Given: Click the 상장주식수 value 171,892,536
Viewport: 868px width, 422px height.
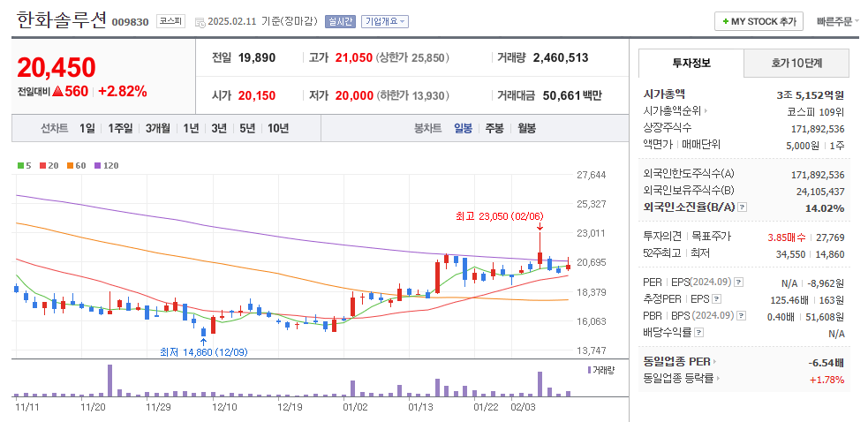Looking at the screenshot, I should tap(818, 129).
